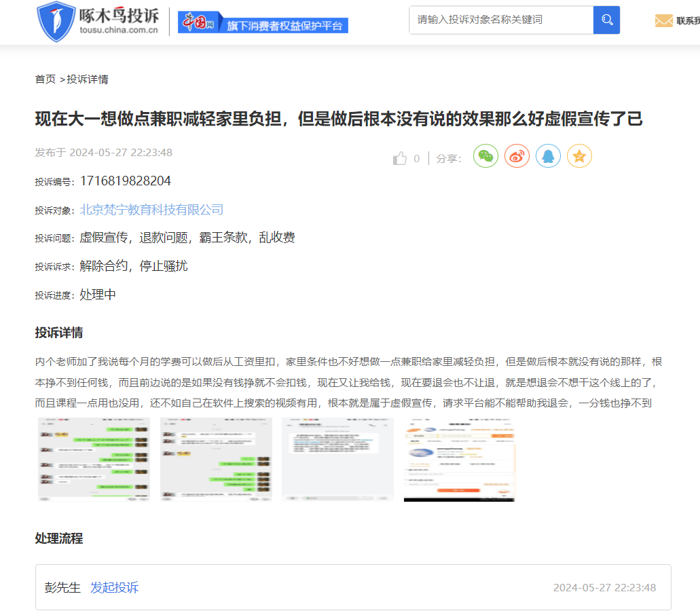Focus the complaint keyword search field

pyautogui.click(x=501, y=20)
